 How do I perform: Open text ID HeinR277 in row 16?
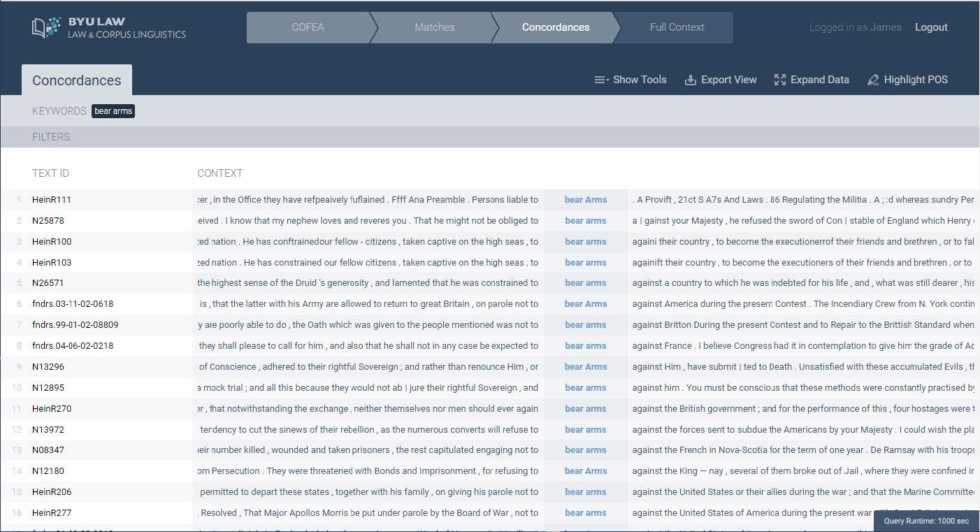coord(52,513)
